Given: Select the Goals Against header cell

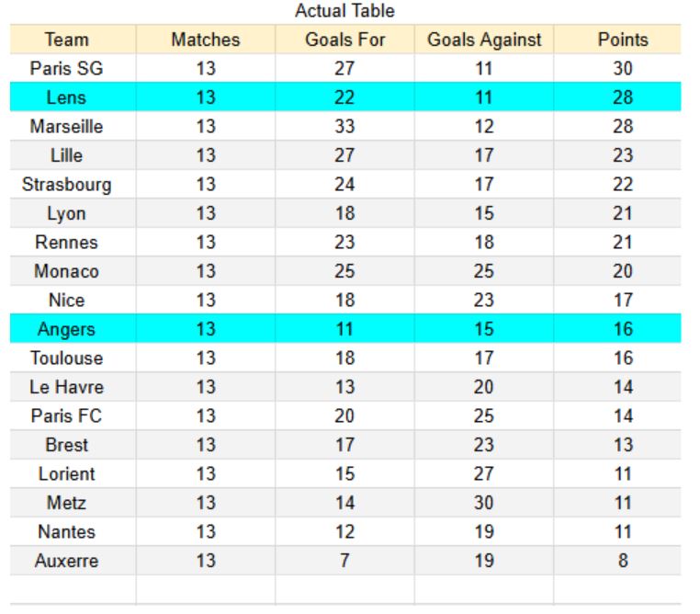Looking at the screenshot, I should pyautogui.click(x=484, y=40).
